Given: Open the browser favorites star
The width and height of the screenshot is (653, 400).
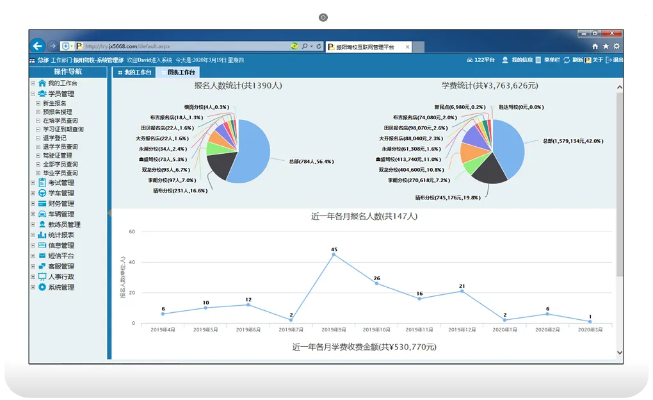Looking at the screenshot, I should (x=606, y=46).
